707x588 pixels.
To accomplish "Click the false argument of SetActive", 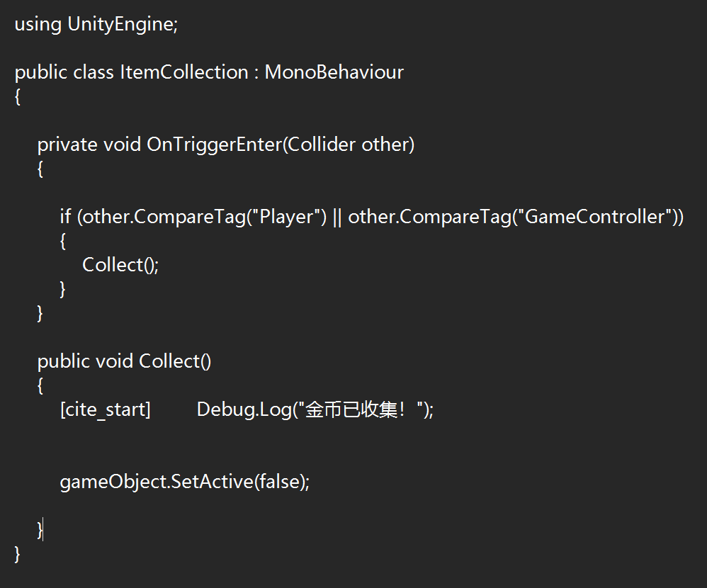I will (278, 482).
